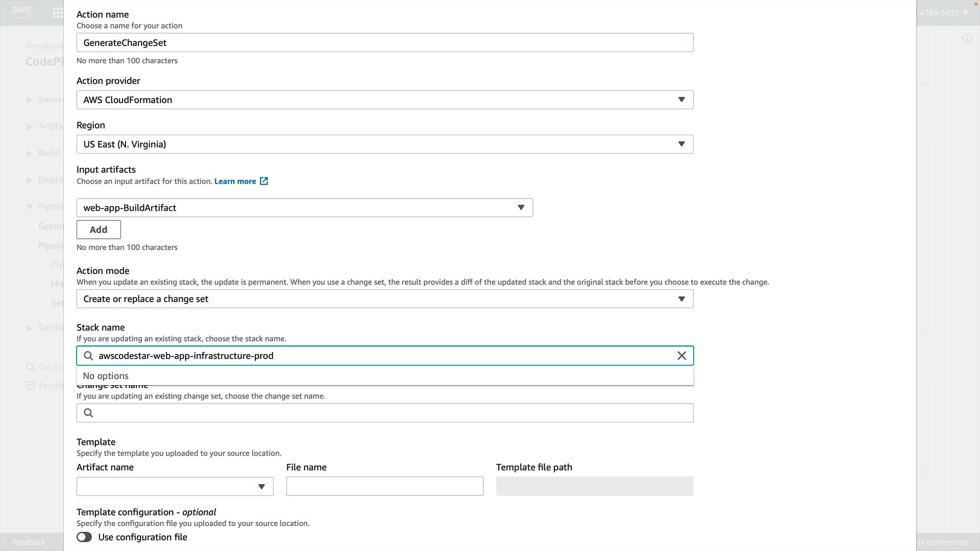Click the Feedback icon in sidebar
Viewport: 980px width, 551px height.
click(x=31, y=386)
